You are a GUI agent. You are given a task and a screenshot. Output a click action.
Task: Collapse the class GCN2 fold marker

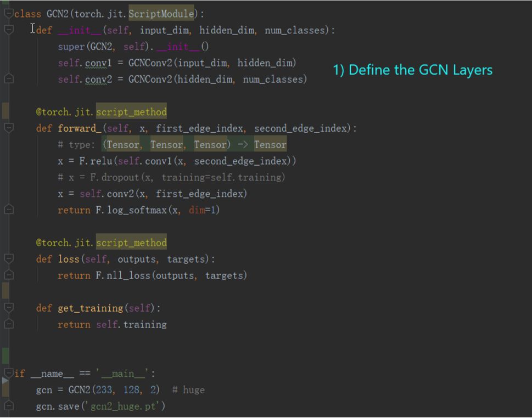click(x=8, y=14)
